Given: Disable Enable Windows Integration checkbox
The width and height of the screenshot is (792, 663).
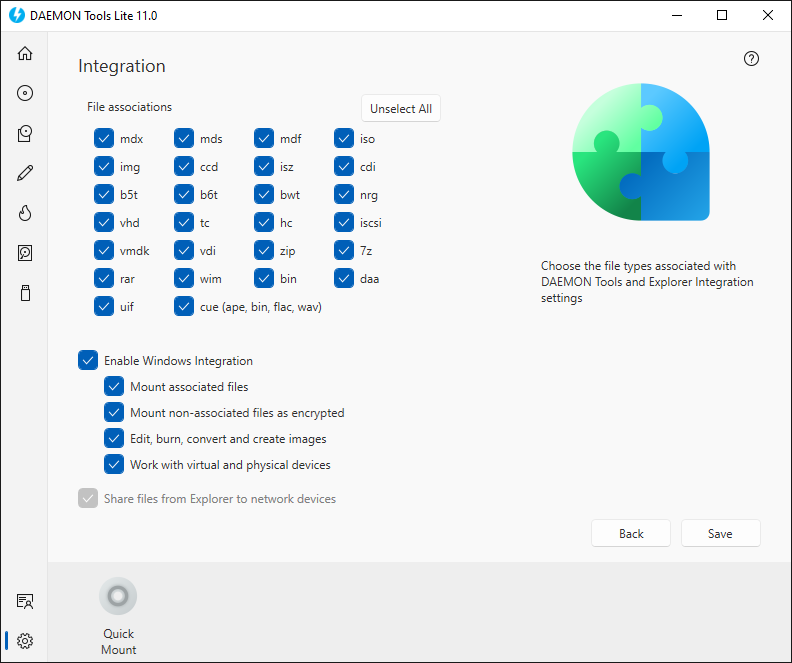Looking at the screenshot, I should click(88, 361).
